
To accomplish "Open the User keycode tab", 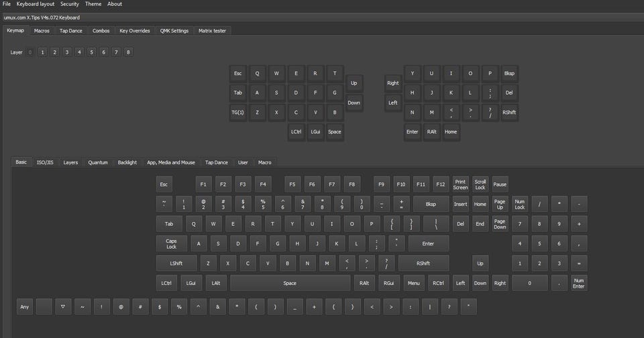I will [x=243, y=163].
